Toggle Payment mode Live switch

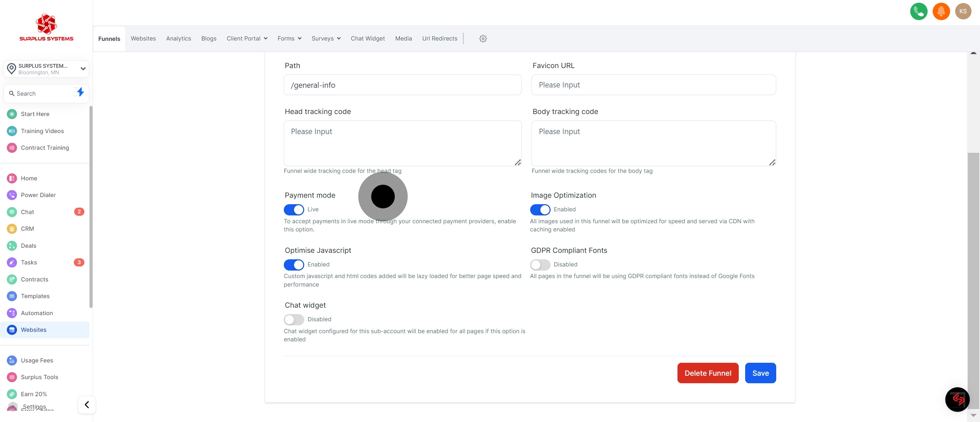294,210
